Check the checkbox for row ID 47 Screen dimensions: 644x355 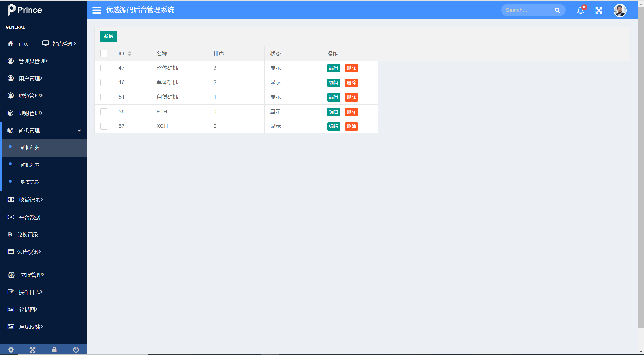[104, 68]
